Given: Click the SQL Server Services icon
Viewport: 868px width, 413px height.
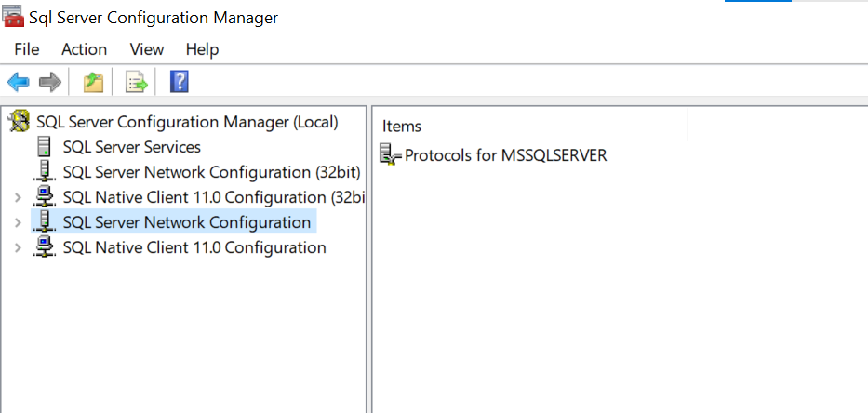Looking at the screenshot, I should click(x=44, y=147).
